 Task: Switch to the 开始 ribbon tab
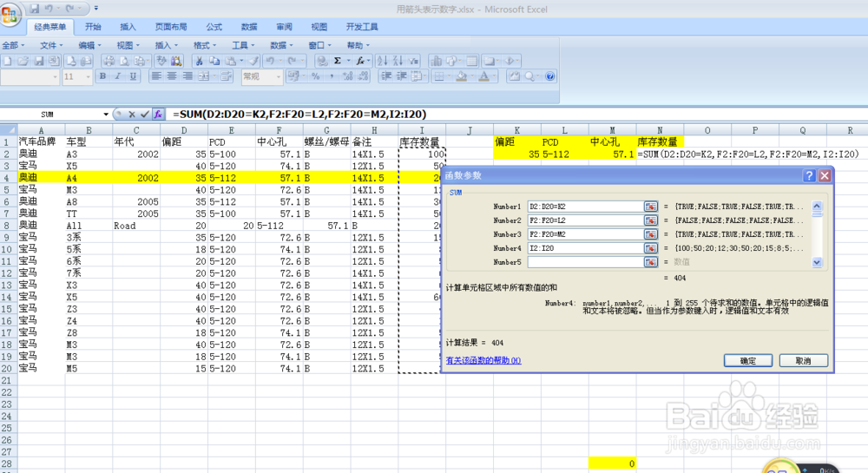tap(93, 27)
